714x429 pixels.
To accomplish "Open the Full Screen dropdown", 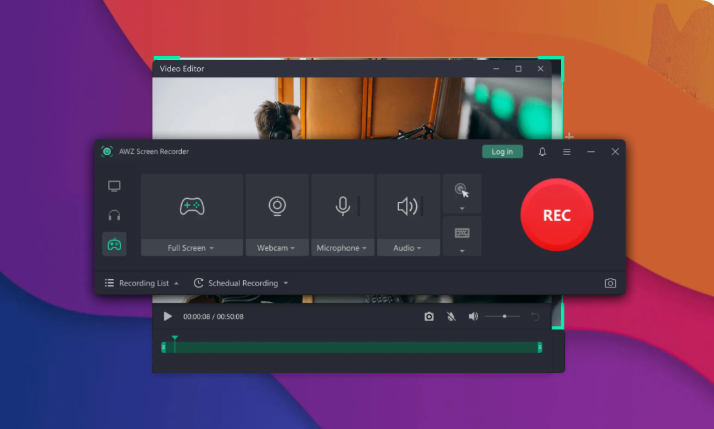I will (x=192, y=248).
